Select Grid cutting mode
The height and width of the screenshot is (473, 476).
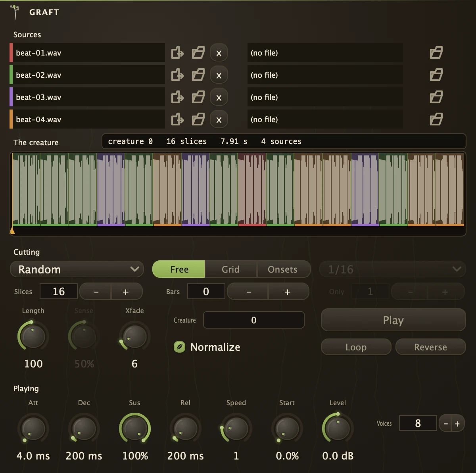click(x=231, y=269)
